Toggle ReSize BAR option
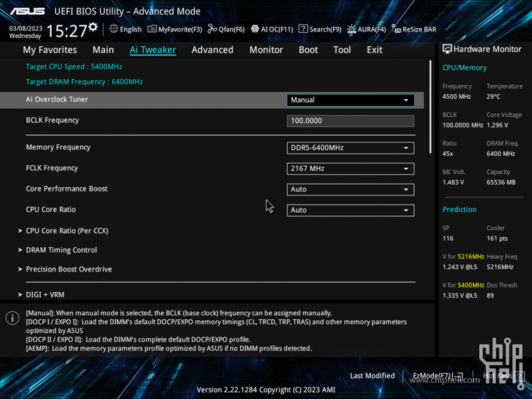This screenshot has width=532, height=399. point(414,29)
